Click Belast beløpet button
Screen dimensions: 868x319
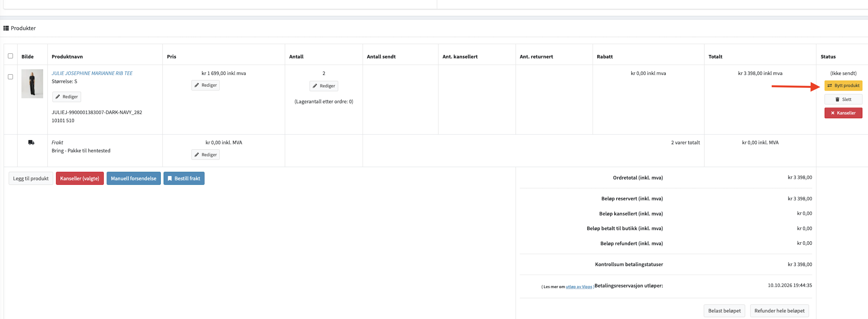(x=724, y=311)
